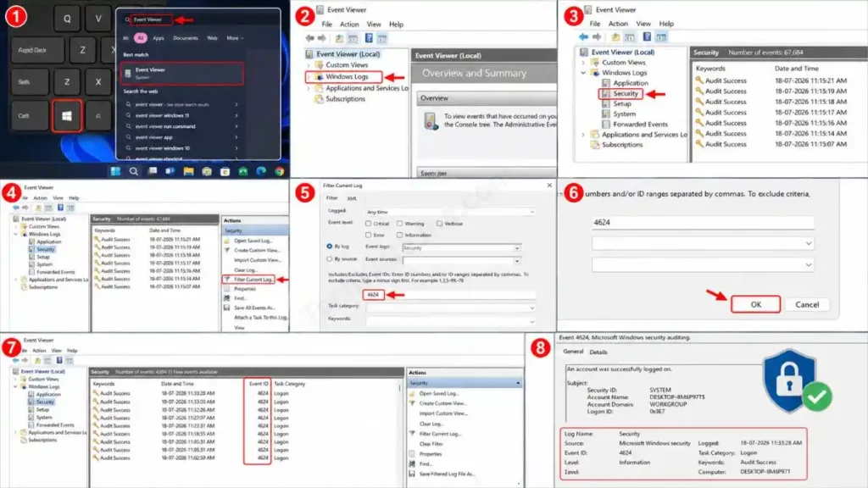This screenshot has width=868, height=488.
Task: Click the Security log icon in step 3 tree
Action: [x=605, y=93]
